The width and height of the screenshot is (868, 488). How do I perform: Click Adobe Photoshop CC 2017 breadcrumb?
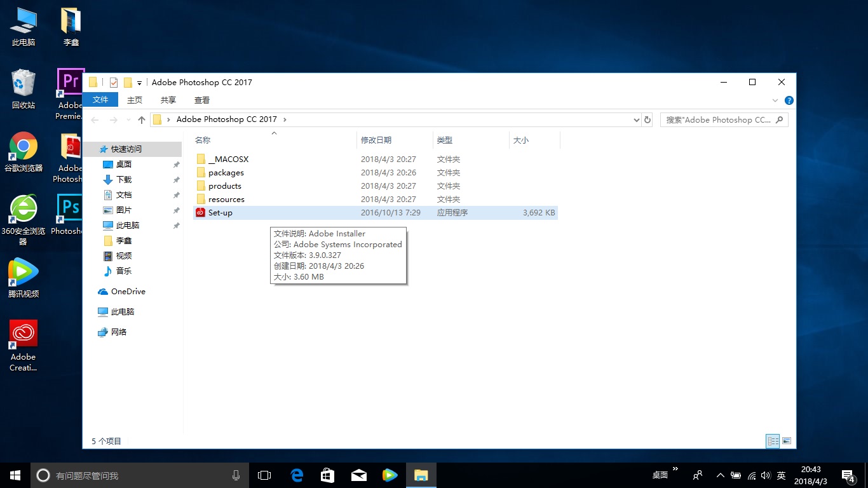(227, 119)
